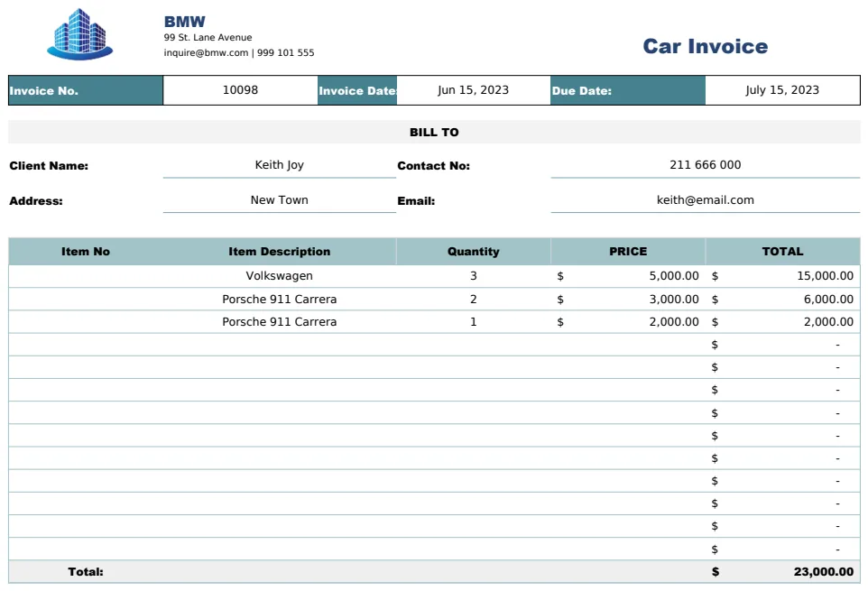This screenshot has width=868, height=591.
Task: Click the Total: label in footer row
Action: (86, 572)
